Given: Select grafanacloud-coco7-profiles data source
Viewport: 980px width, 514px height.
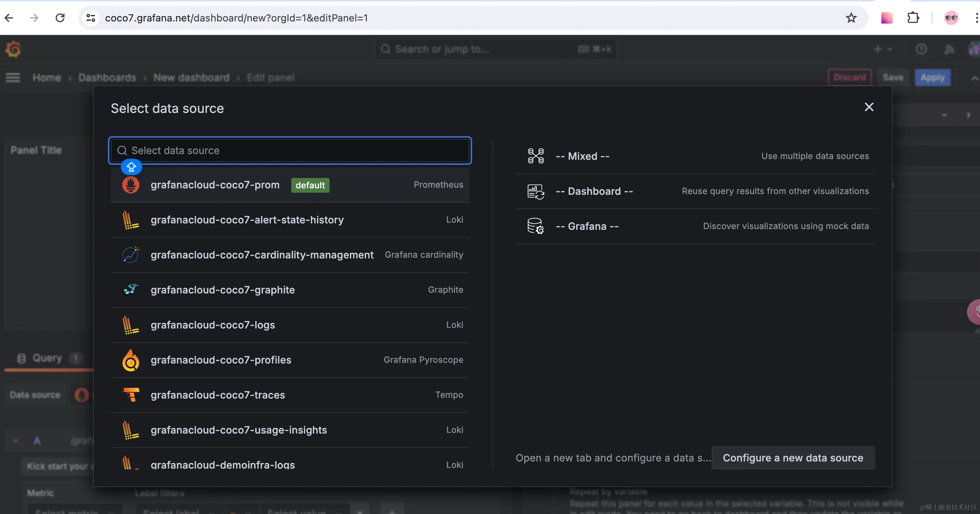Looking at the screenshot, I should (290, 360).
